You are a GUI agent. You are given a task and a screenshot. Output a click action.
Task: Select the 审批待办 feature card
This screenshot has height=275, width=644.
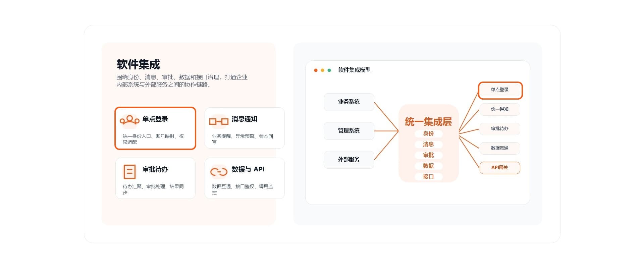[155, 178]
